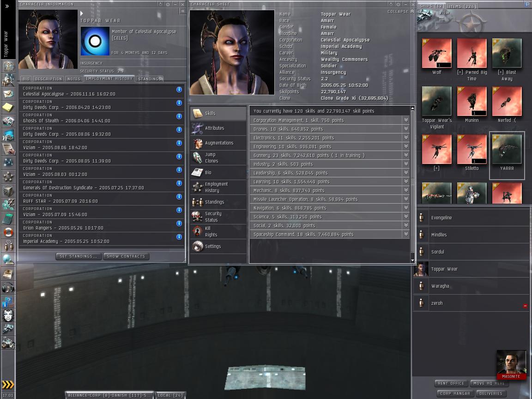Show info for Celestial Apocalypse 2006.11.16 entry
The width and height of the screenshot is (532, 399).
[179, 90]
